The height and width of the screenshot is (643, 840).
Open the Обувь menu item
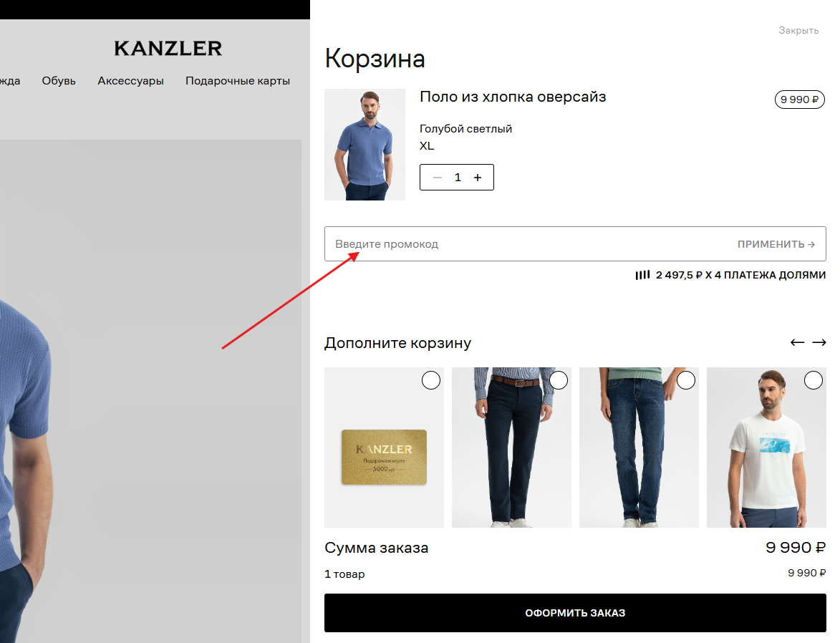pyautogui.click(x=59, y=81)
